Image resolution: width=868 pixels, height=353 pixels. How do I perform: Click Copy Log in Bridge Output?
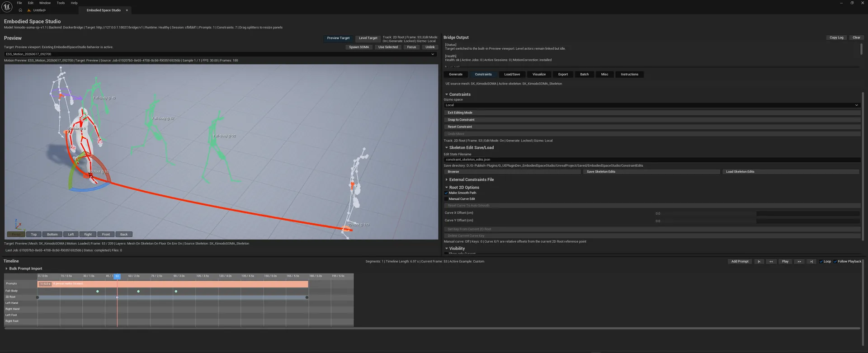click(x=836, y=38)
